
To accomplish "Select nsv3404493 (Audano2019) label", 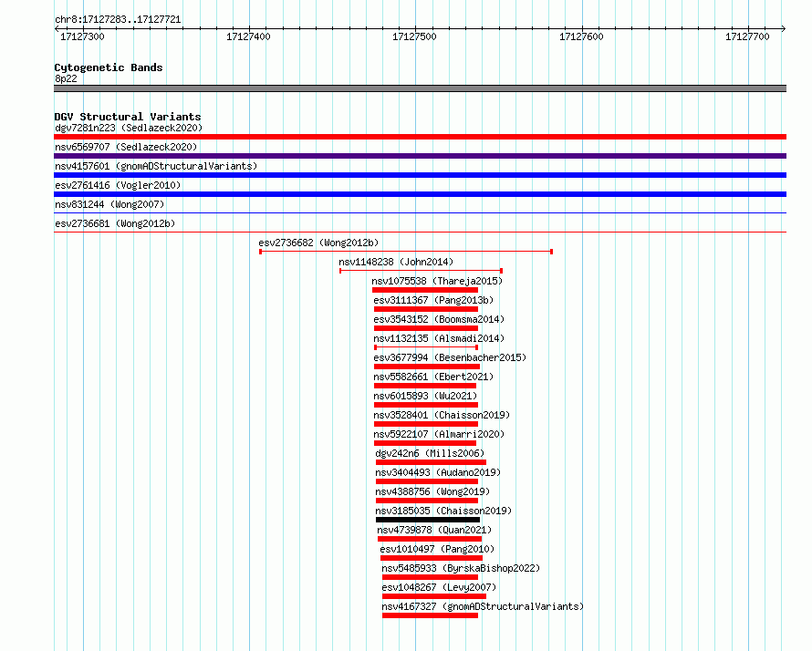I will (438, 472).
